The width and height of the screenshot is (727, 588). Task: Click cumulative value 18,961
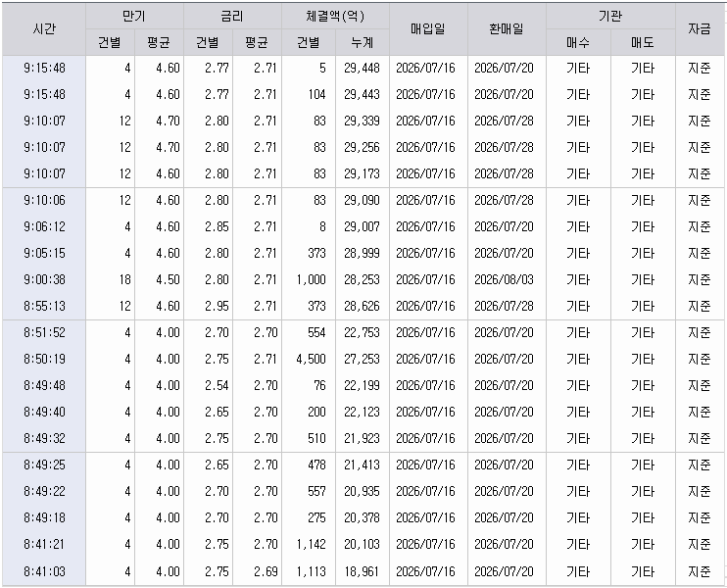click(x=363, y=571)
